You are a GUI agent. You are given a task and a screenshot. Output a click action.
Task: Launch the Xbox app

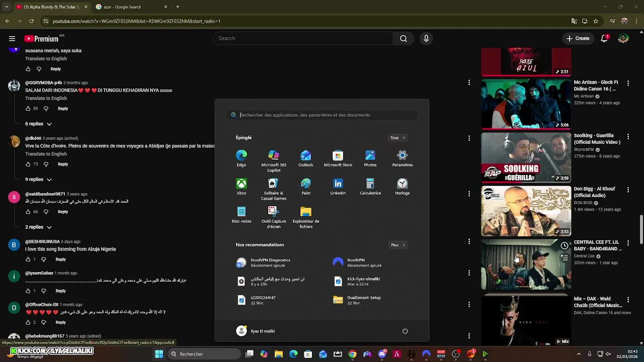point(242,186)
